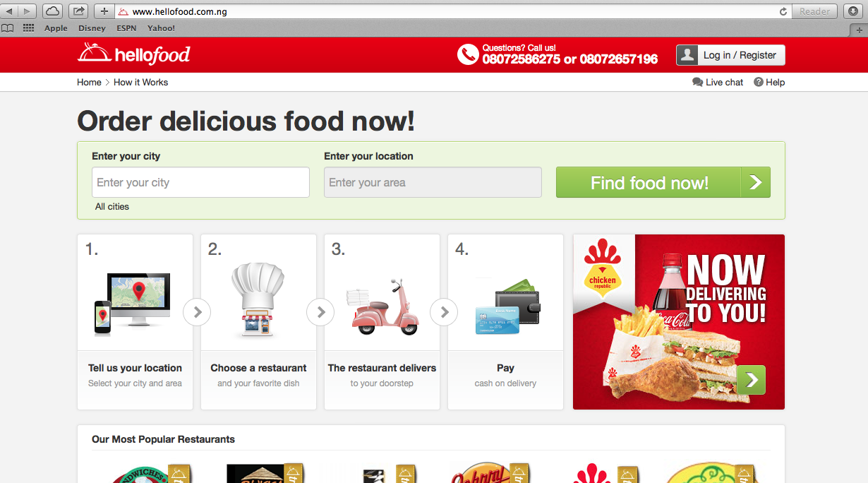This screenshot has height=483, width=868.
Task: Show the bookmarks book icon
Action: (8, 28)
